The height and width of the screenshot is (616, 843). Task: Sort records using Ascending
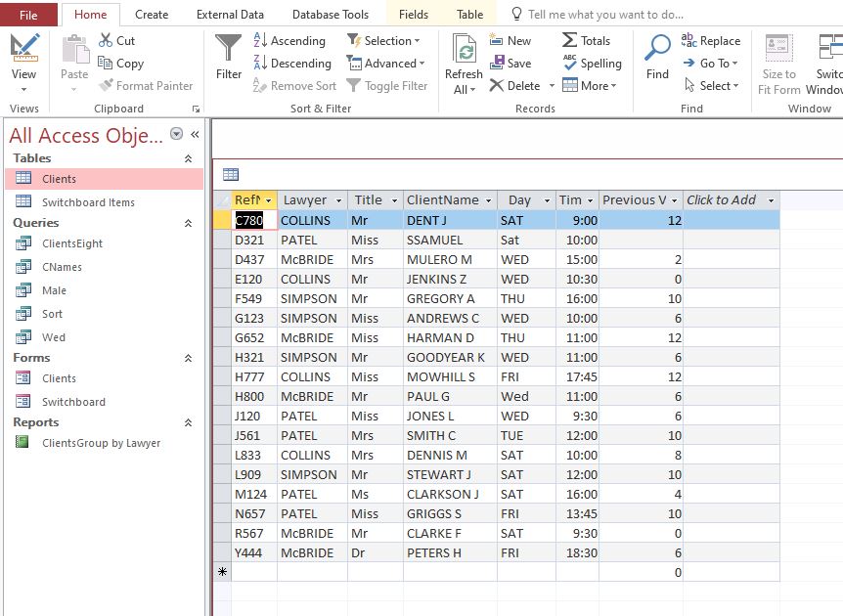click(289, 41)
